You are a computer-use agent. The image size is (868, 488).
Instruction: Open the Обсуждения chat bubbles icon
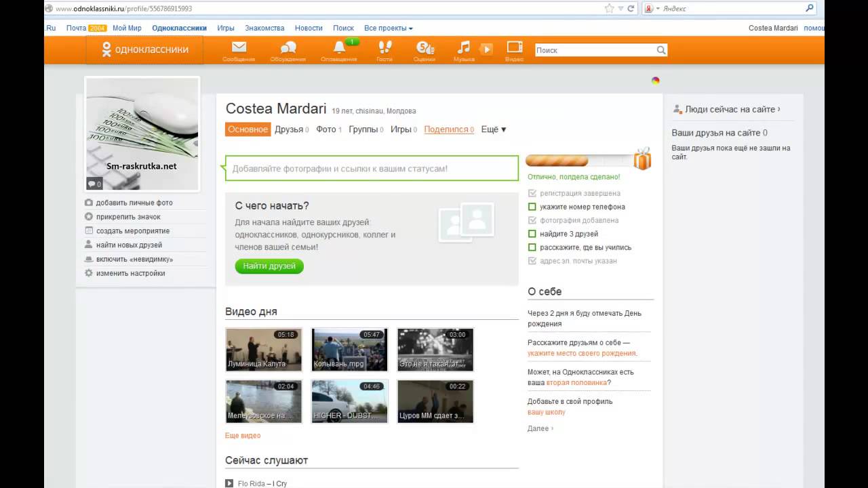(288, 47)
